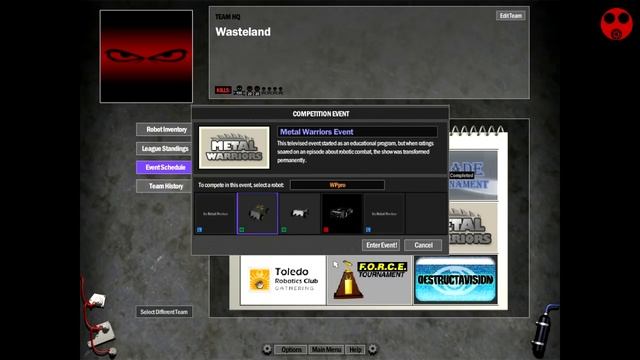The height and width of the screenshot is (360, 640).
Task: Open the Team History section
Action: tap(164, 186)
